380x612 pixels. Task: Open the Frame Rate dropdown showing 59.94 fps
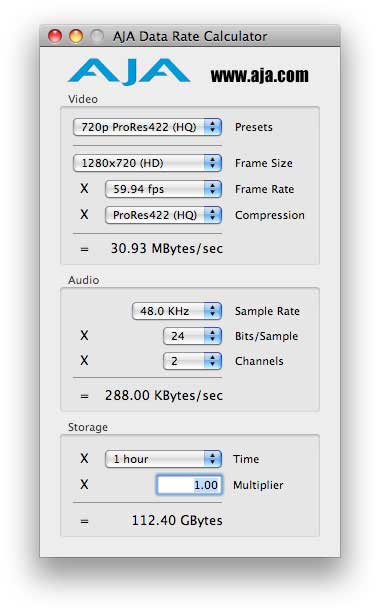point(163,189)
